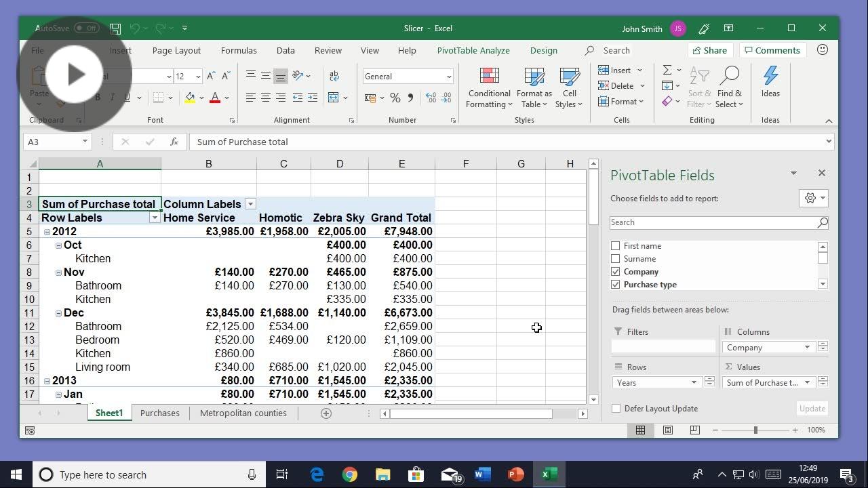
Task: Collapse the Nov month group
Action: click(x=58, y=272)
